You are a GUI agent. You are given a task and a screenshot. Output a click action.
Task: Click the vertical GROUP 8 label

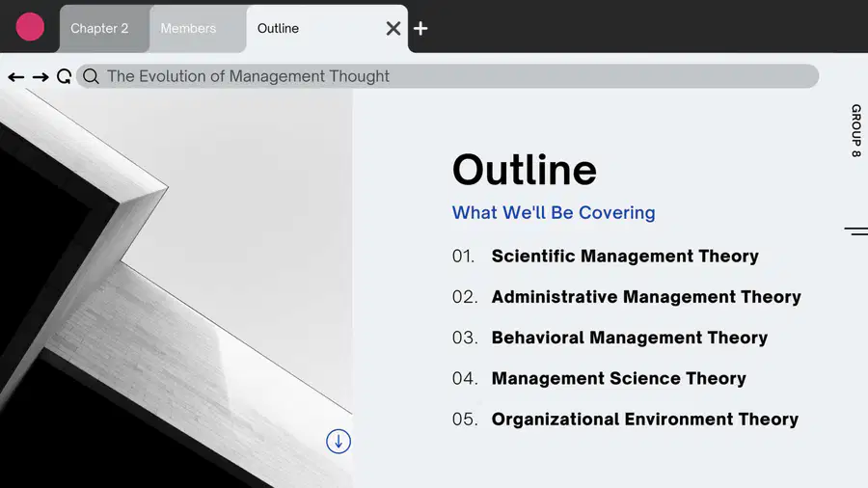[856, 130]
